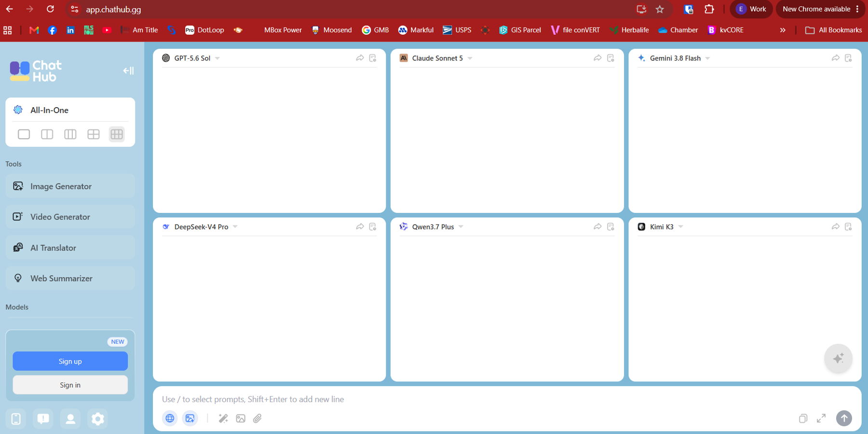The height and width of the screenshot is (434, 868).
Task: Expand the prompt input to fullscreen
Action: [821, 419]
